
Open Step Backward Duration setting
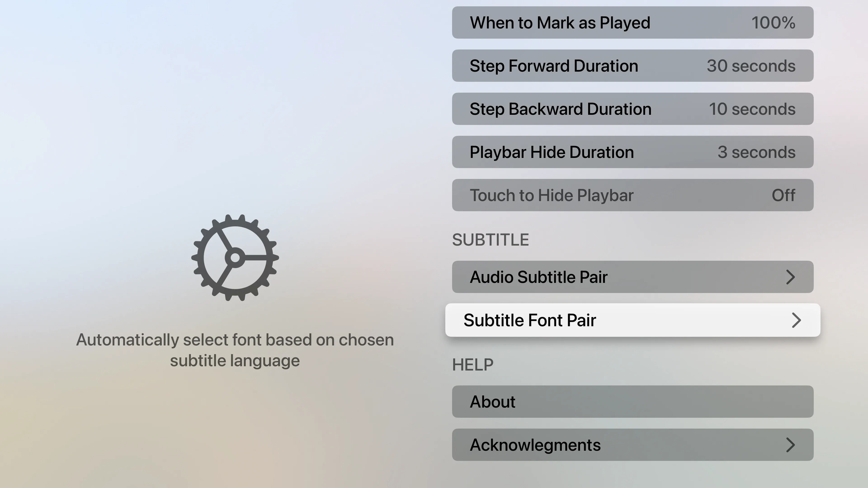point(633,109)
